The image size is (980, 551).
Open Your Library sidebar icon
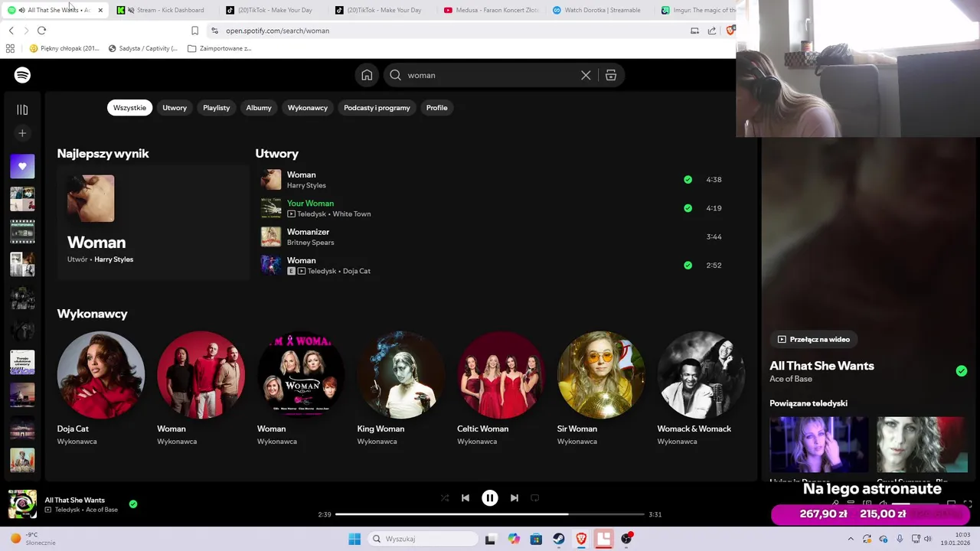tap(22, 109)
